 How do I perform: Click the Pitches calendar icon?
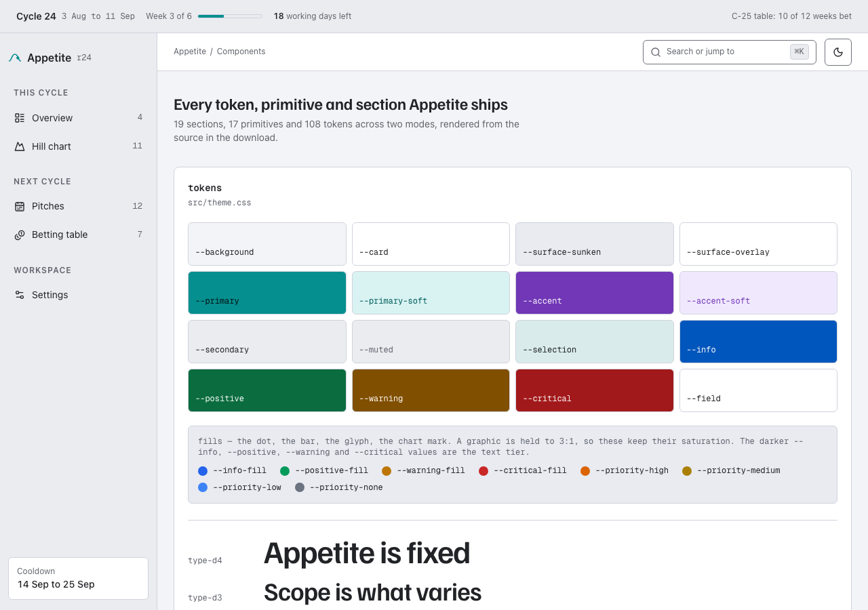click(x=20, y=206)
